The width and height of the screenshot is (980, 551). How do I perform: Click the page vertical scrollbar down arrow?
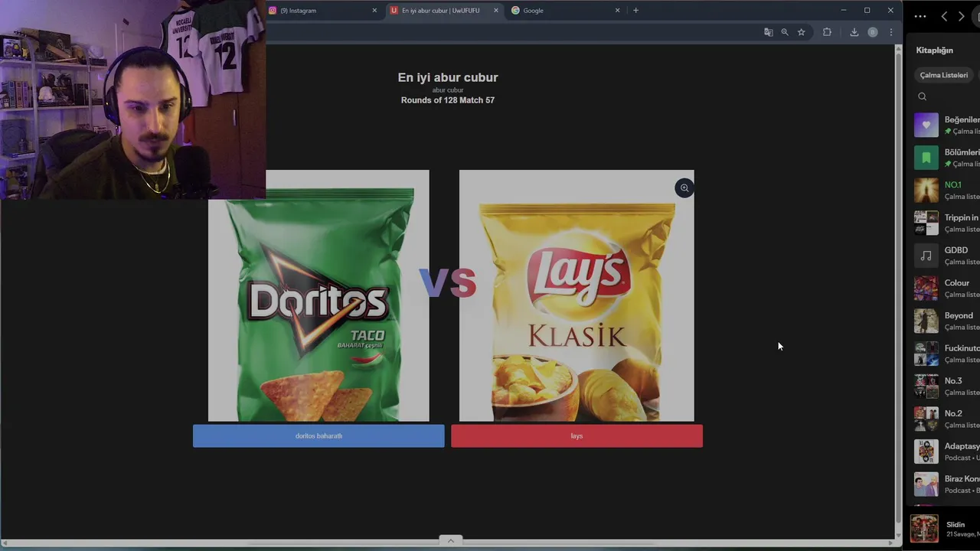tap(899, 535)
